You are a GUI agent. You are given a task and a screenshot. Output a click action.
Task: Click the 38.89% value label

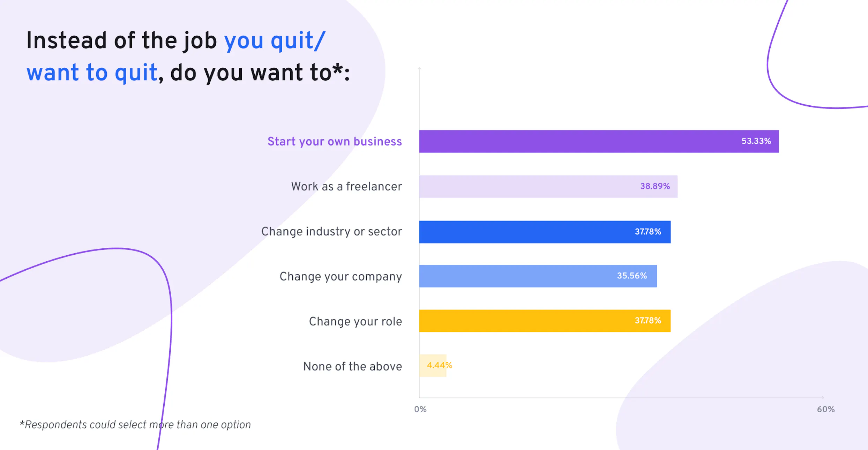pyautogui.click(x=655, y=186)
